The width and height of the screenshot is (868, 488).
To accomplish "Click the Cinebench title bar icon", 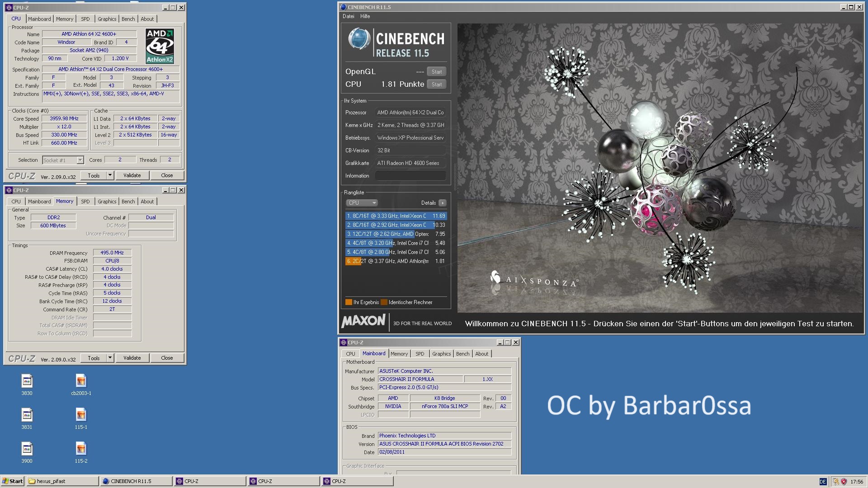I will pyautogui.click(x=343, y=7).
